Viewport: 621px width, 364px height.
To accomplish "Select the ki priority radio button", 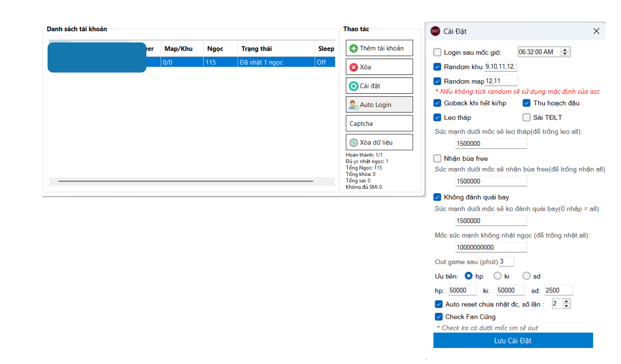I will (x=497, y=276).
